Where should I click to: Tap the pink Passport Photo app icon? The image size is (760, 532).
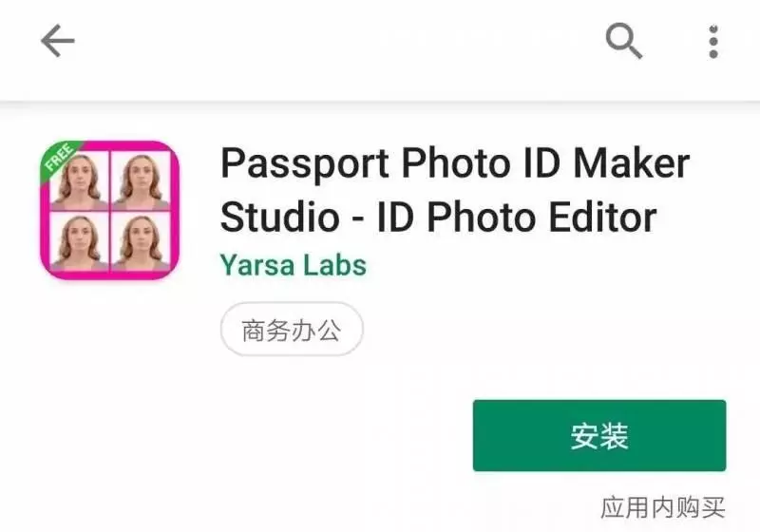tap(110, 210)
